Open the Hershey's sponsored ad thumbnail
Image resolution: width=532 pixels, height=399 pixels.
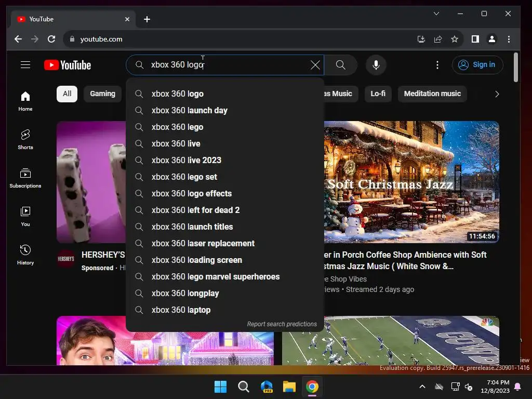tap(91, 182)
